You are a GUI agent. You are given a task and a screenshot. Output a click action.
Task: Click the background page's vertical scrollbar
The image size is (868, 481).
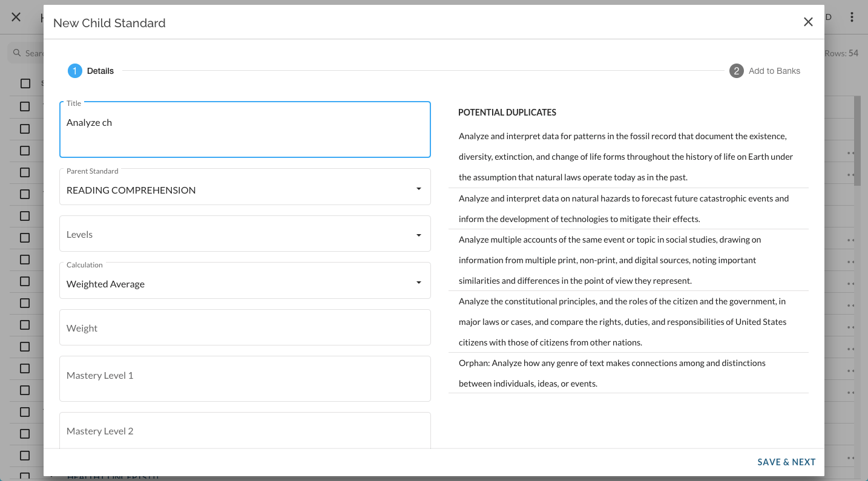[857, 140]
